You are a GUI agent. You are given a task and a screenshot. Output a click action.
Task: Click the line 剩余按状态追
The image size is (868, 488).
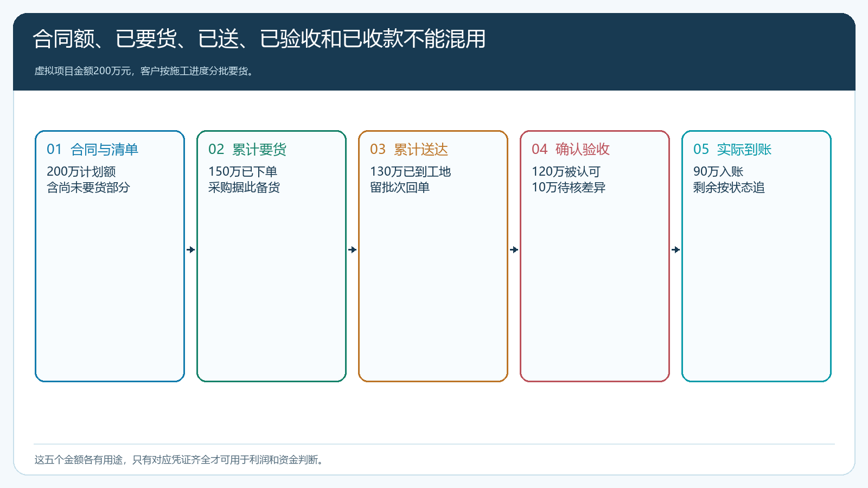point(729,188)
